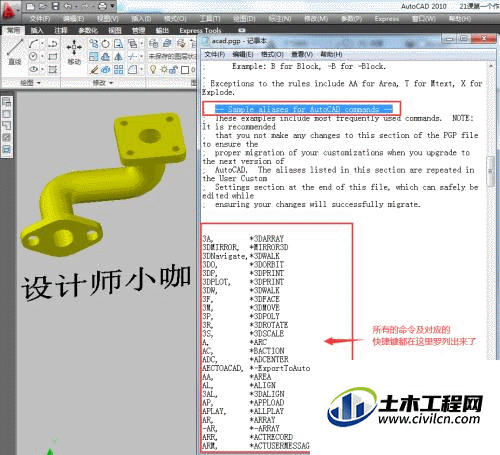Open Notepad's 格式(O) menu

pyautogui.click(x=272, y=54)
